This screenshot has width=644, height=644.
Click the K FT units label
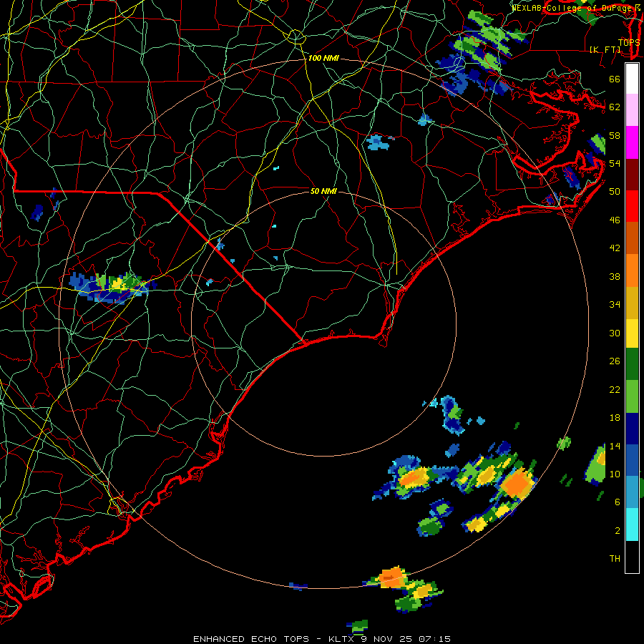tap(605, 49)
